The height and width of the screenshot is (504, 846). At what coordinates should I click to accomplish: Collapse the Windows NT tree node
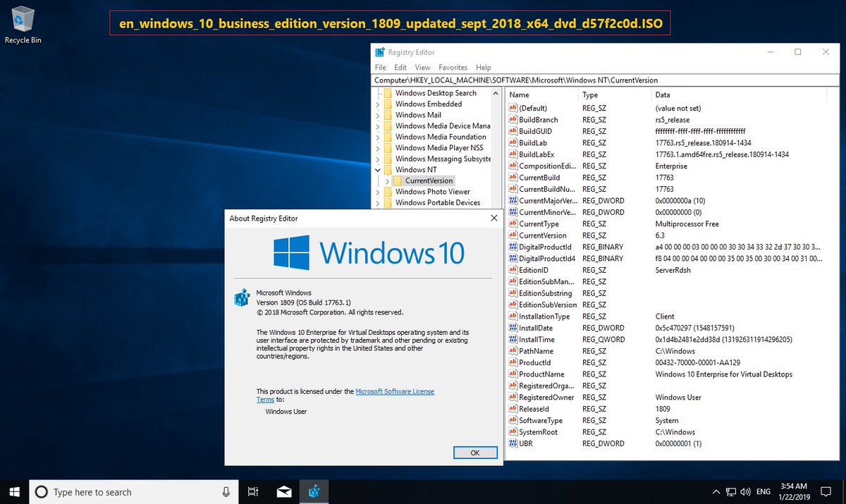377,170
